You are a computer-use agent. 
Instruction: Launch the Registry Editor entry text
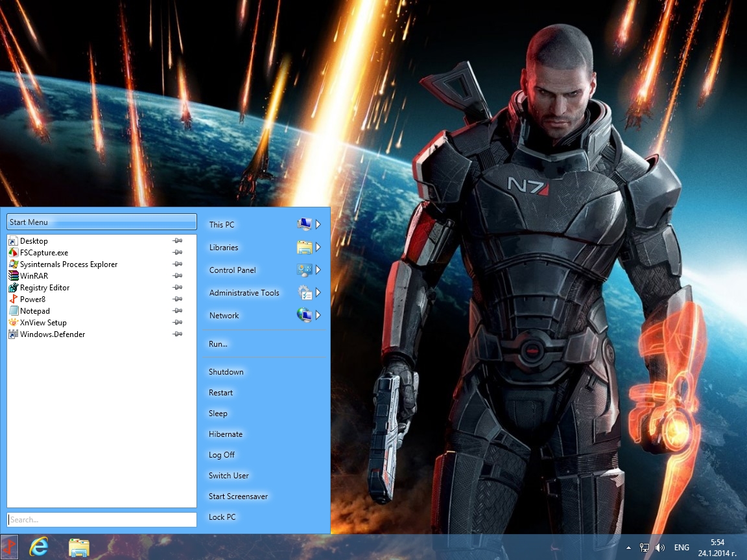(x=45, y=288)
